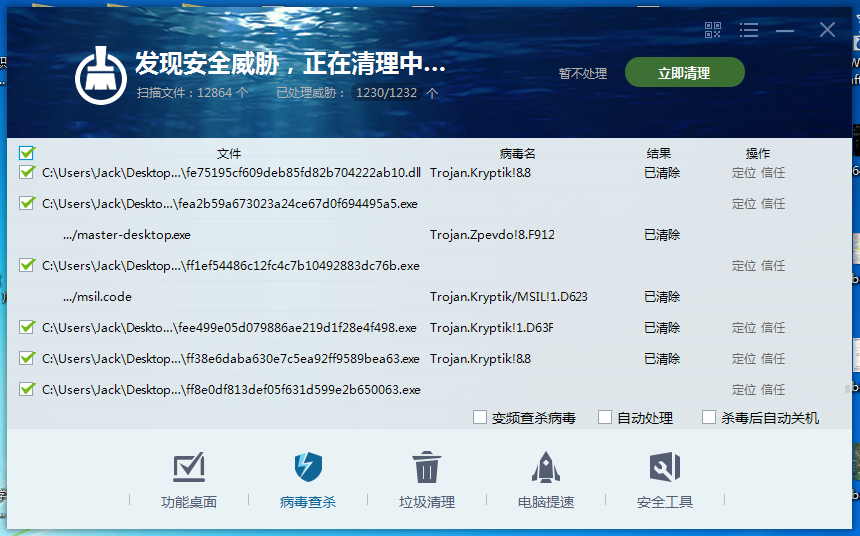Click virus name Trojan.Kryptik!1.D63F
The width and height of the screenshot is (860, 536).
(x=491, y=328)
